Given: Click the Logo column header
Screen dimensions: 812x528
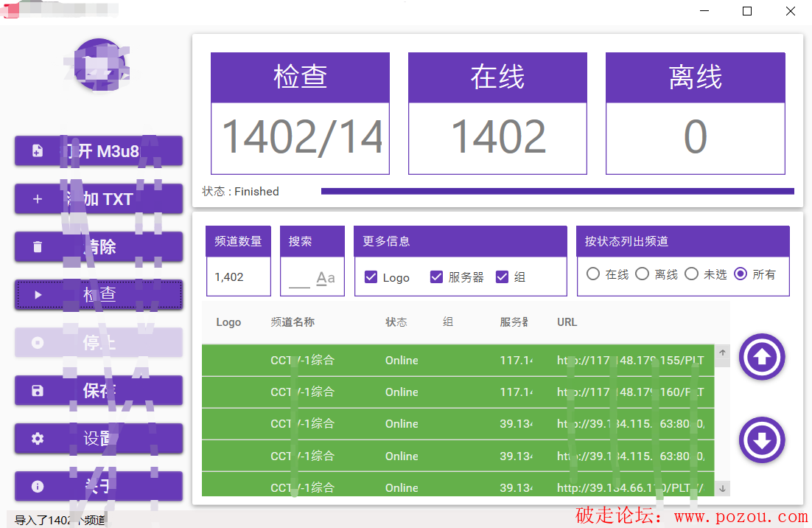Looking at the screenshot, I should tap(228, 322).
